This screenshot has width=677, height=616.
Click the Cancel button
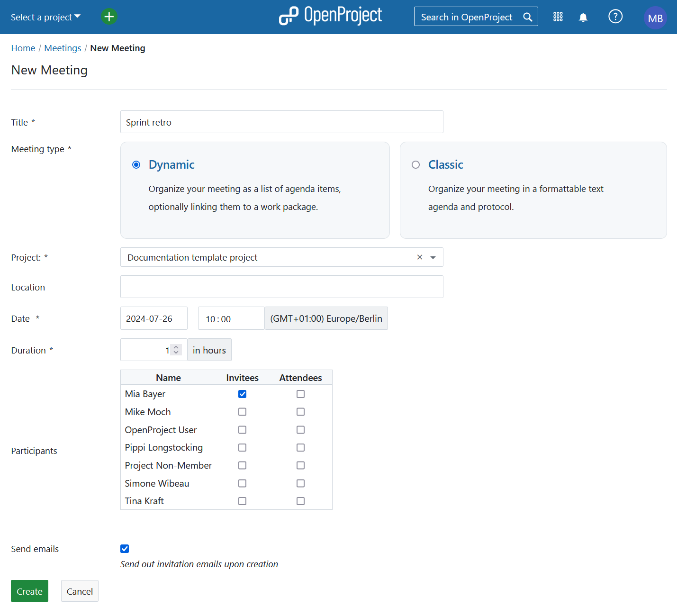(80, 591)
